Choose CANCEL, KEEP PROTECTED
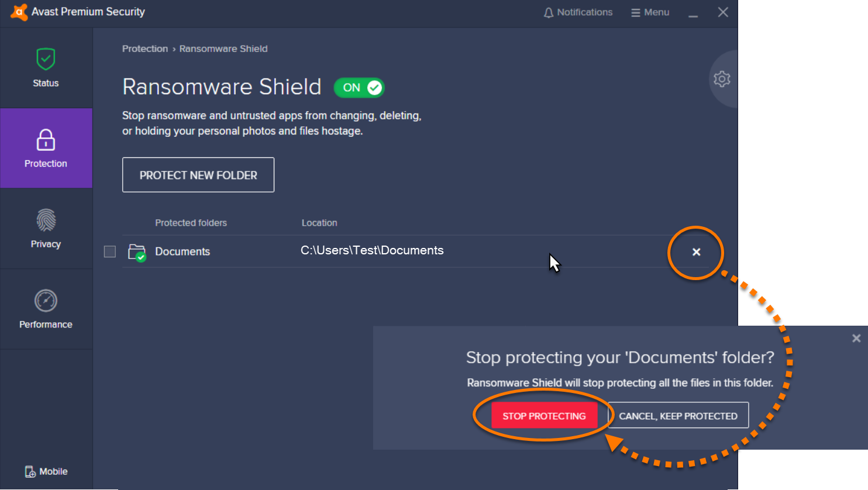 [678, 416]
